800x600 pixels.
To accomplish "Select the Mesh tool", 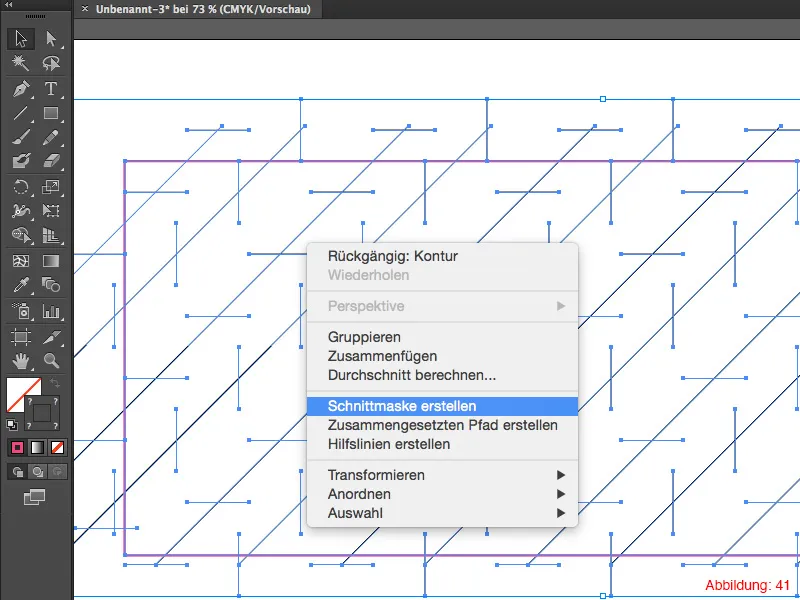I will 21,261.
